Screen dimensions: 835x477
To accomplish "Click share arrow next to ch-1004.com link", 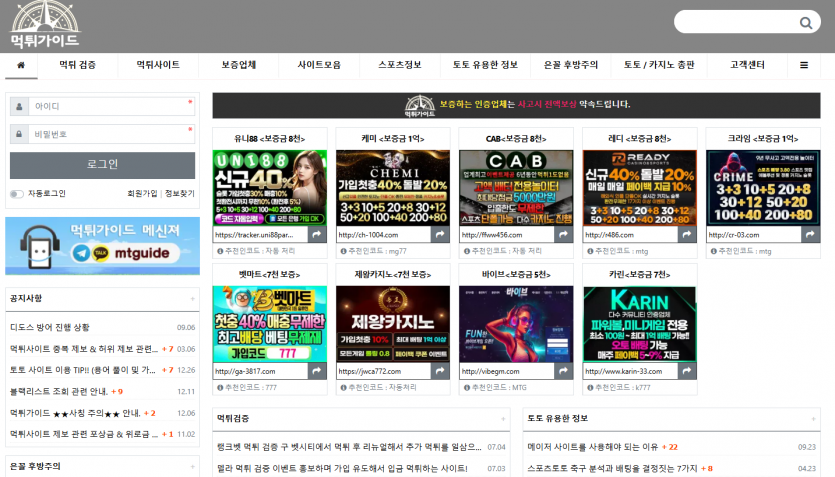I will [440, 234].
